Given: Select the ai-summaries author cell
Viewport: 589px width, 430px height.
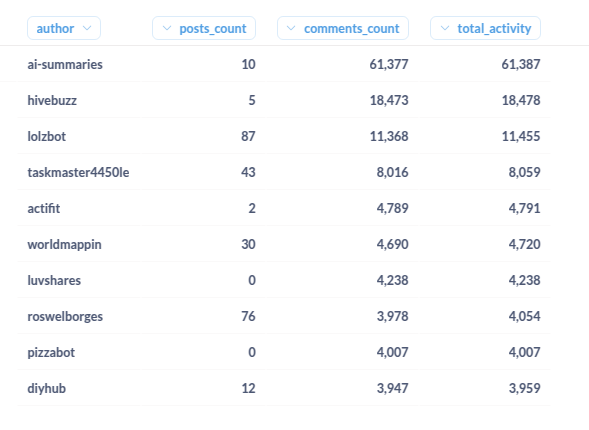Looking at the screenshot, I should (x=65, y=64).
